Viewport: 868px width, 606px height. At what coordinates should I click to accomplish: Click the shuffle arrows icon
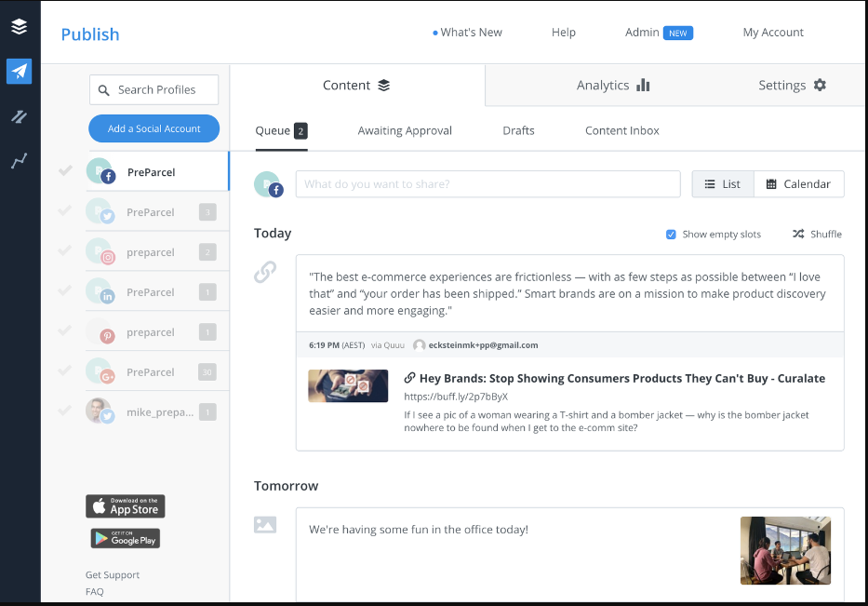tap(797, 234)
